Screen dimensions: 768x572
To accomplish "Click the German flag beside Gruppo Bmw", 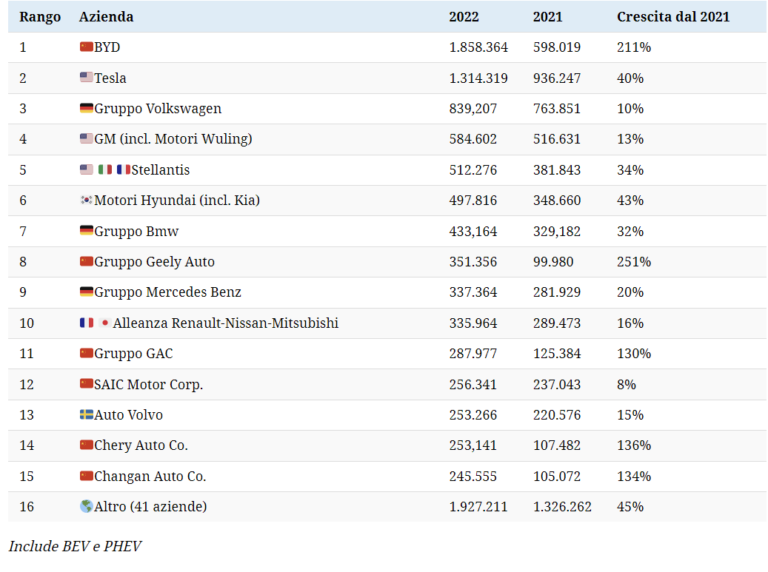I will click(x=86, y=230).
